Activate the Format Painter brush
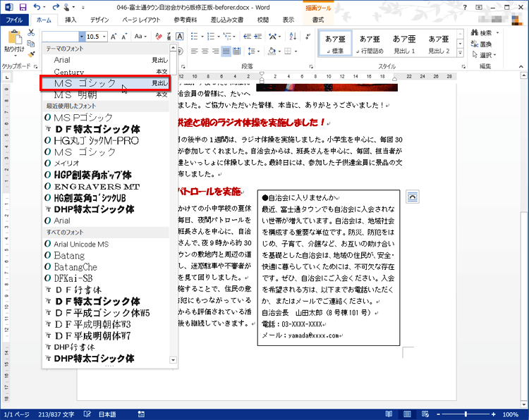 point(31,54)
